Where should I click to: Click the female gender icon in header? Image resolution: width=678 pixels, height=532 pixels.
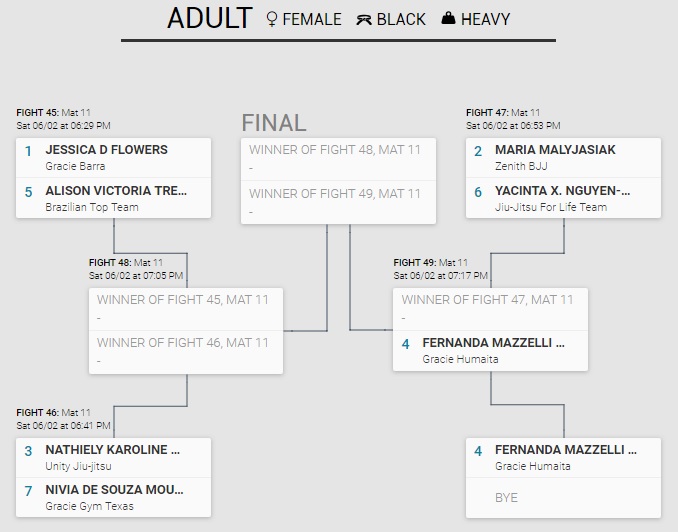click(273, 19)
